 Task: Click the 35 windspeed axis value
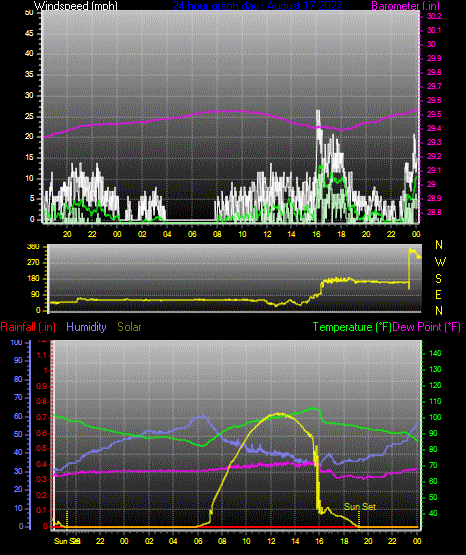click(29, 74)
